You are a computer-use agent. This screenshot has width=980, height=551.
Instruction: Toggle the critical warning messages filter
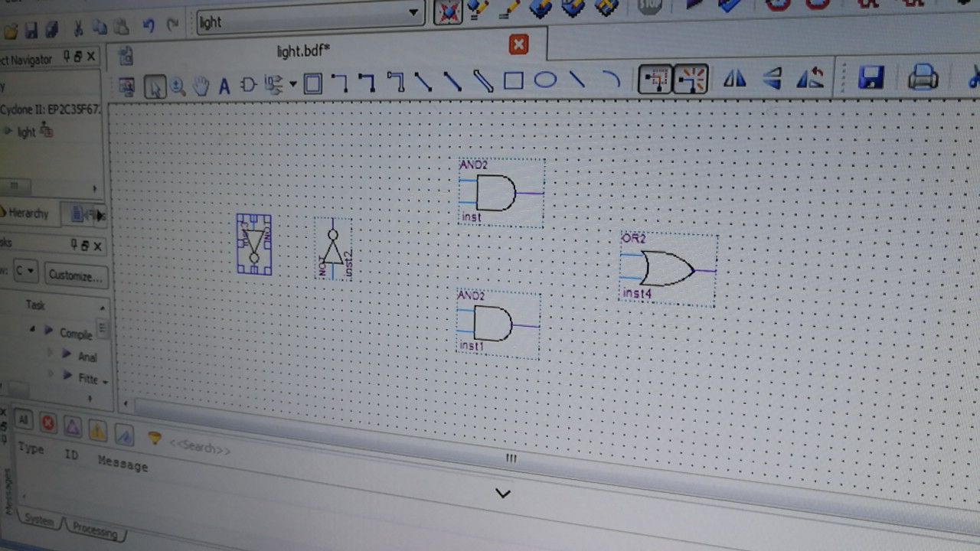72,427
